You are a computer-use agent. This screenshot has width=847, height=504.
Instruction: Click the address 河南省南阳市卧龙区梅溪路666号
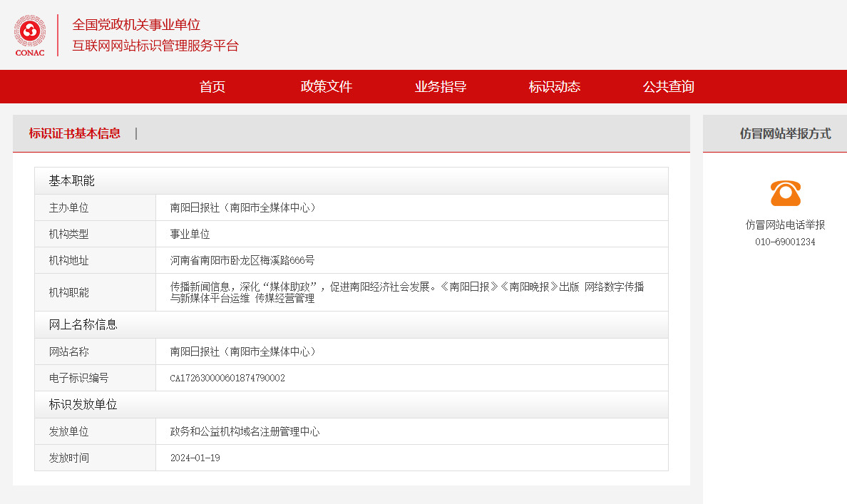tap(242, 260)
